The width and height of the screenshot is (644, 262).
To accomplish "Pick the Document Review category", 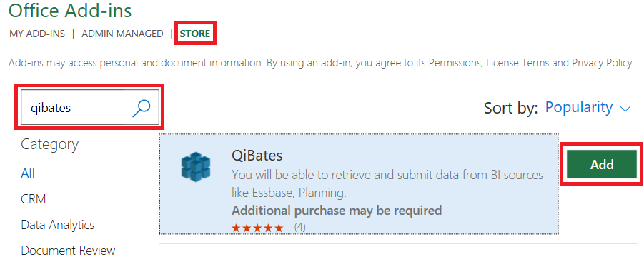I will point(68,250).
